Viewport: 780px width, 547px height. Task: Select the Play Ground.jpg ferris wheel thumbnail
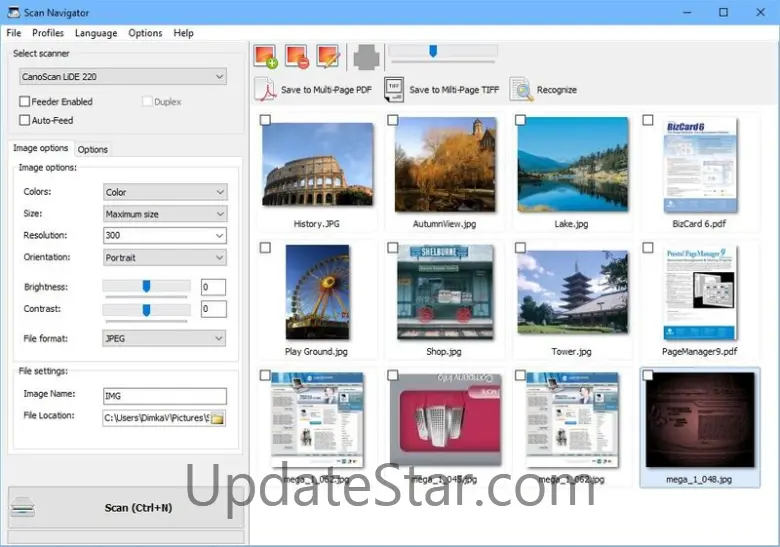pyautogui.click(x=317, y=292)
